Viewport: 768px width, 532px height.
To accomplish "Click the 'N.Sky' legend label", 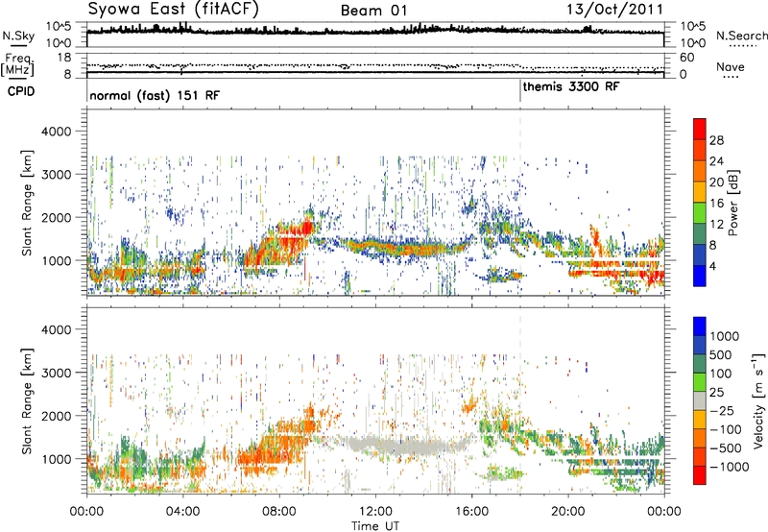I will pyautogui.click(x=18, y=36).
